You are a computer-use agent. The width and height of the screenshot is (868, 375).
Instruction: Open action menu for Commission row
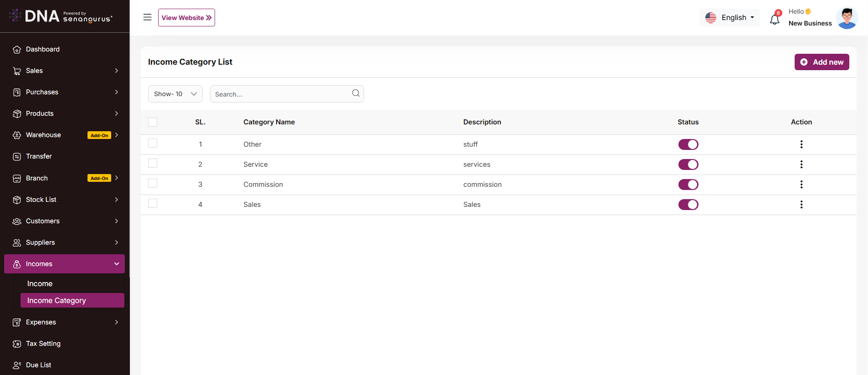[801, 185]
